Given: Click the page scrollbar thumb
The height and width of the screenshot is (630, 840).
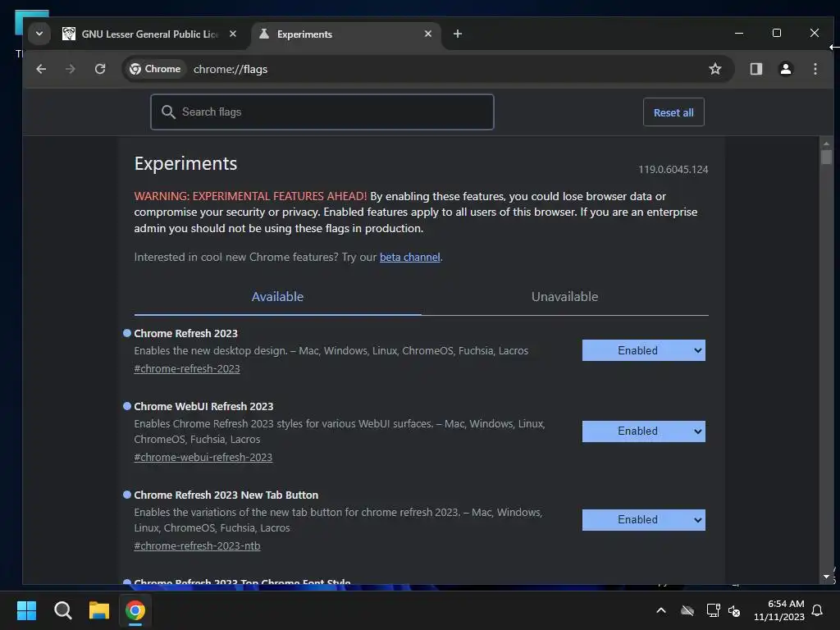Looking at the screenshot, I should pyautogui.click(x=826, y=157).
